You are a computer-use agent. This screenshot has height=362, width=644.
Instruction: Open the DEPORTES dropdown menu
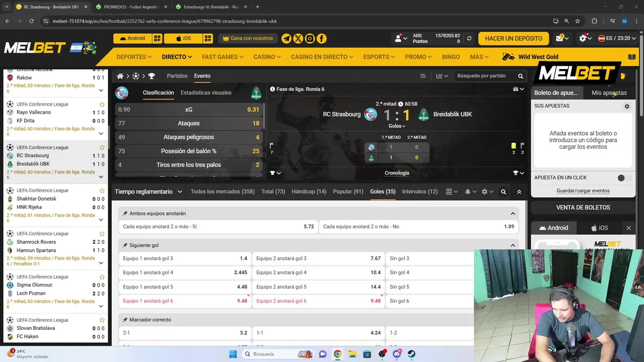[134, 57]
